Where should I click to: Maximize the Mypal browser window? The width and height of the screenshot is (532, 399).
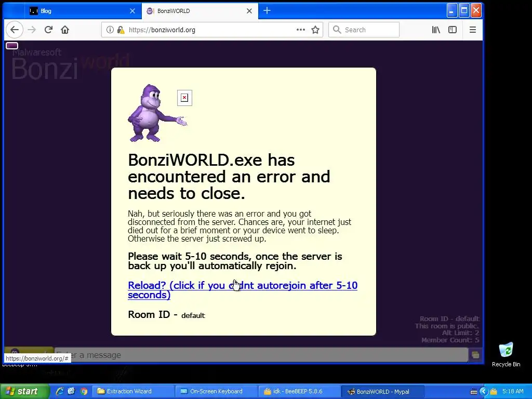464,11
